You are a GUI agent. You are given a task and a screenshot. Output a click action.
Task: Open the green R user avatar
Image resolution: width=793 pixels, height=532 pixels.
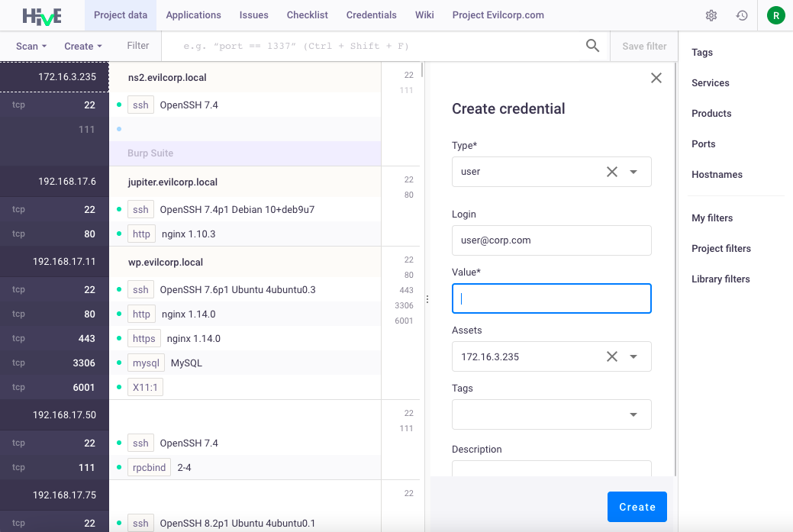point(775,15)
